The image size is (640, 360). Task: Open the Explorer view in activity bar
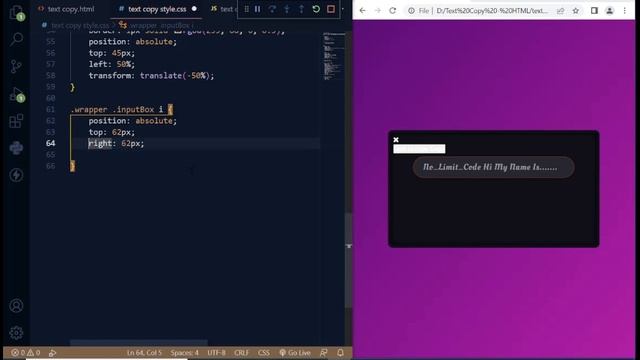[16, 13]
